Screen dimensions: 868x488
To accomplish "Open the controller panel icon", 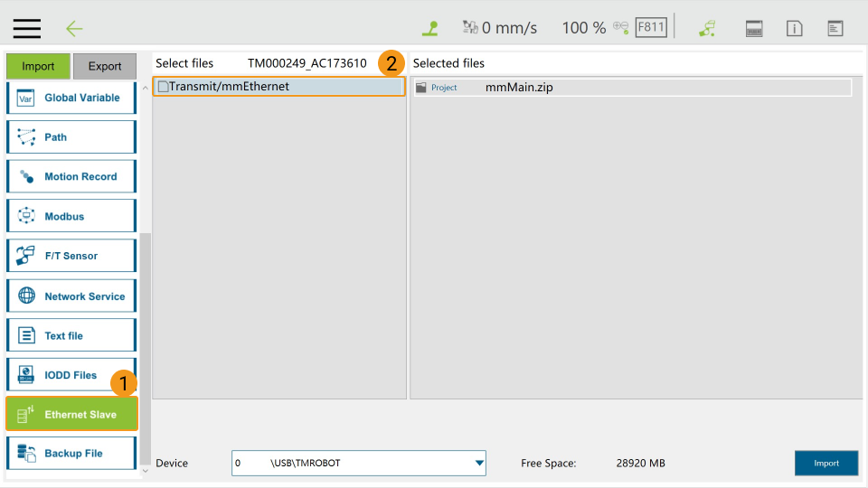I will click(754, 28).
